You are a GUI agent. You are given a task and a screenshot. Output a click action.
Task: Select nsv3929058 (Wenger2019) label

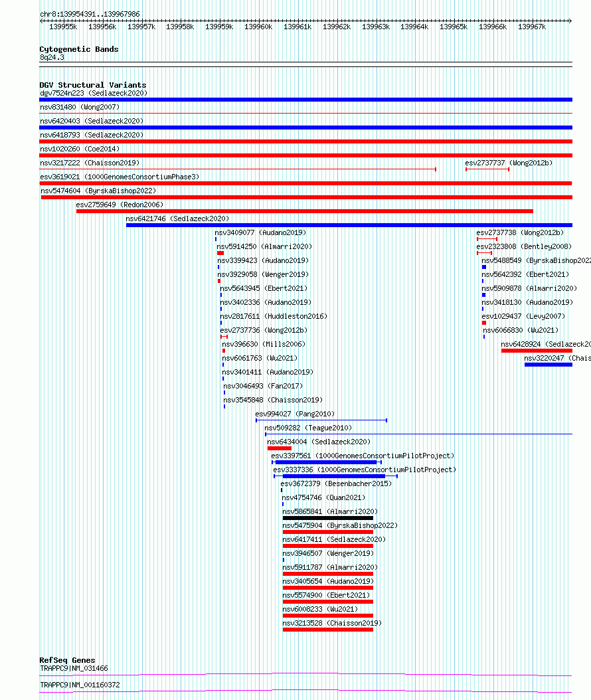263,274
